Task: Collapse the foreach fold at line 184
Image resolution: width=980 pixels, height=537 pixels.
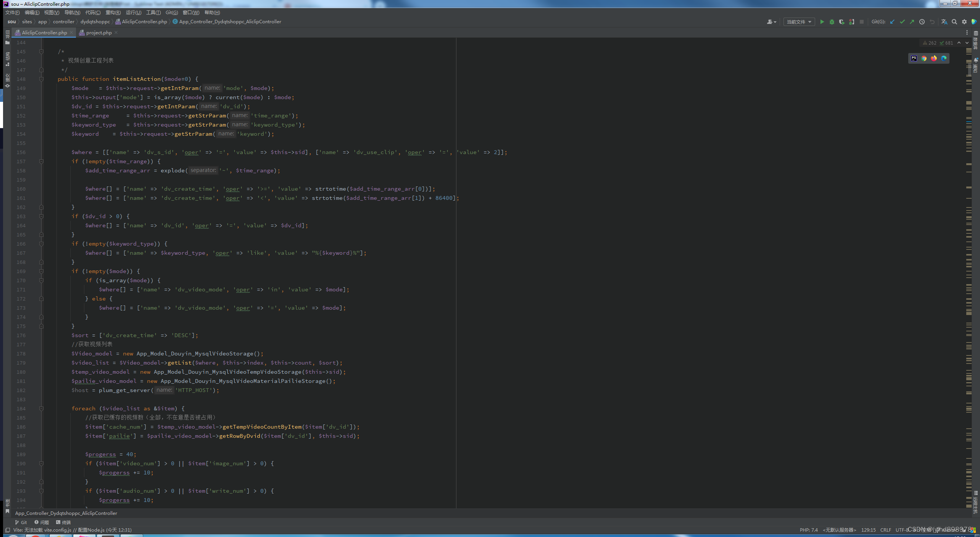Action: [41, 408]
